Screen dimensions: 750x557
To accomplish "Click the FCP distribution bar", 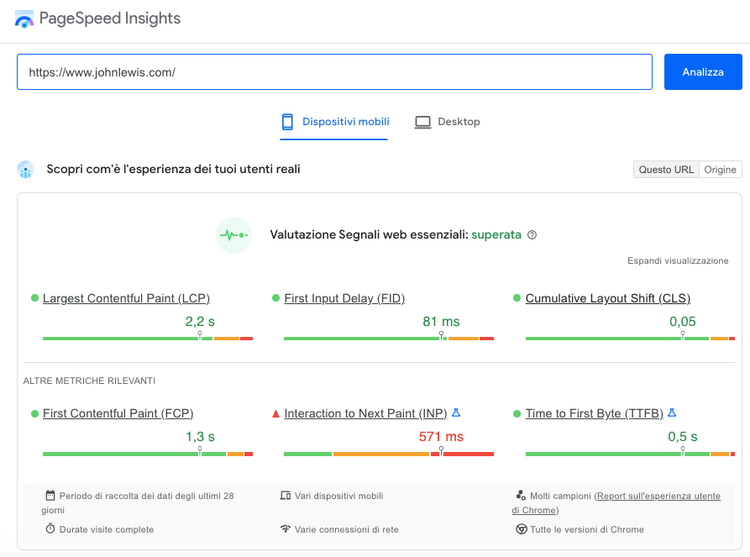I will tap(148, 454).
